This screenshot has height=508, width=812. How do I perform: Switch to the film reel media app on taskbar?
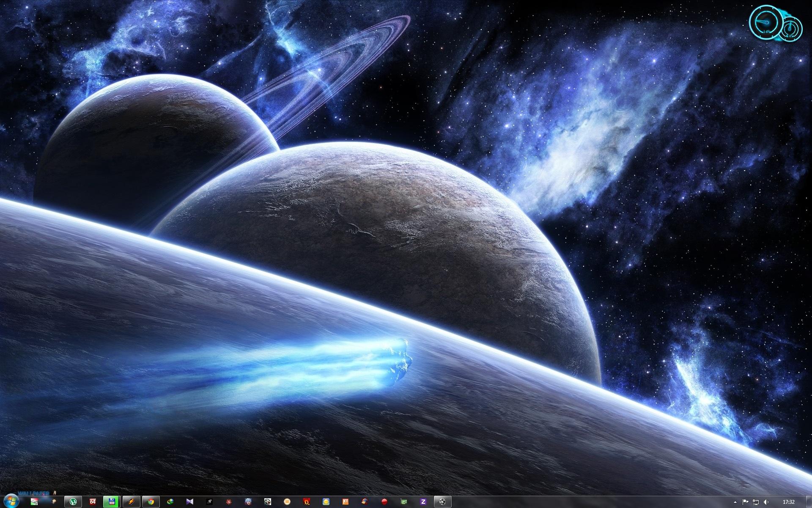tap(443, 502)
